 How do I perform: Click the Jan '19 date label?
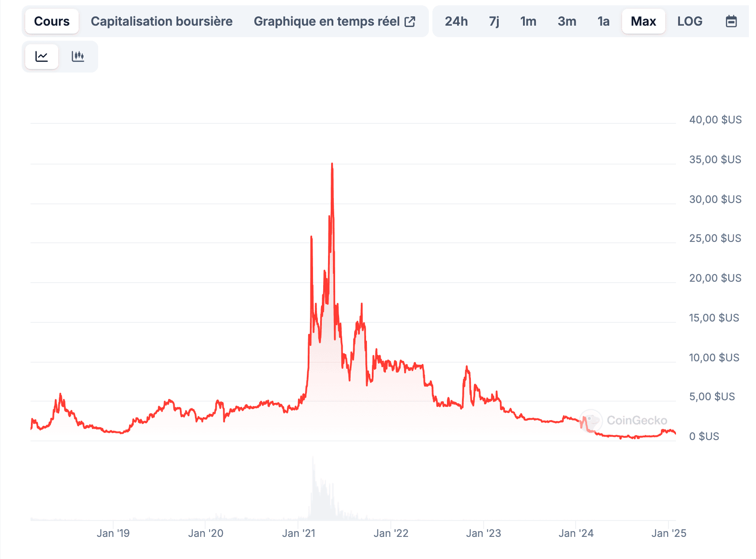(113, 533)
